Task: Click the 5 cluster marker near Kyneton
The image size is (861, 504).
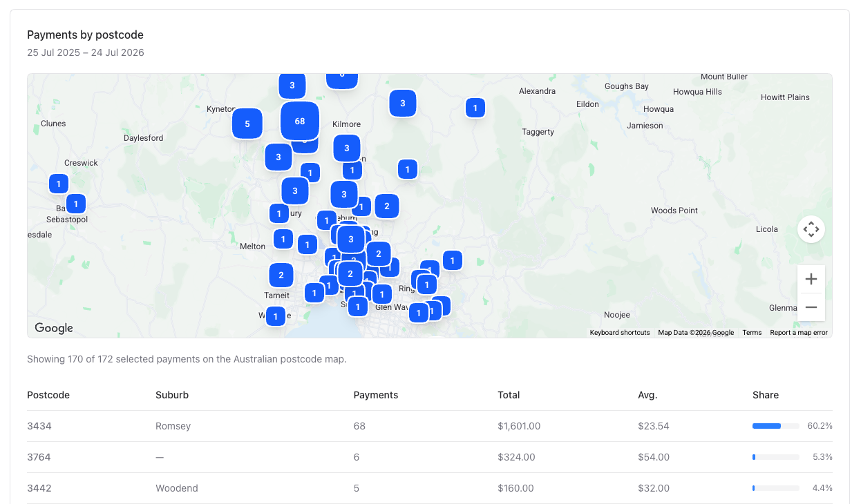Action: coord(247,124)
